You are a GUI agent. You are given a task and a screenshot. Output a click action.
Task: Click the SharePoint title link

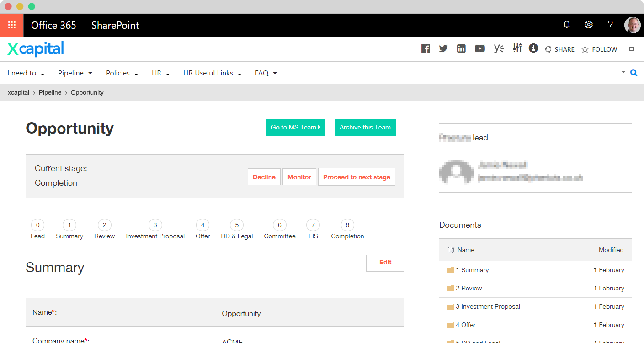(x=115, y=25)
